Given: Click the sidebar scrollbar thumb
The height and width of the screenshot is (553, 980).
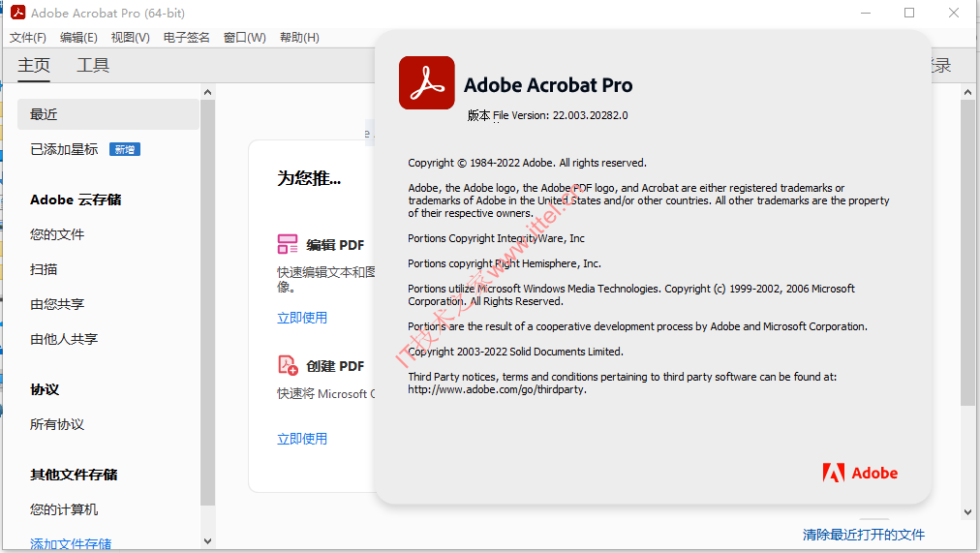Looking at the screenshot, I should 207,302.
